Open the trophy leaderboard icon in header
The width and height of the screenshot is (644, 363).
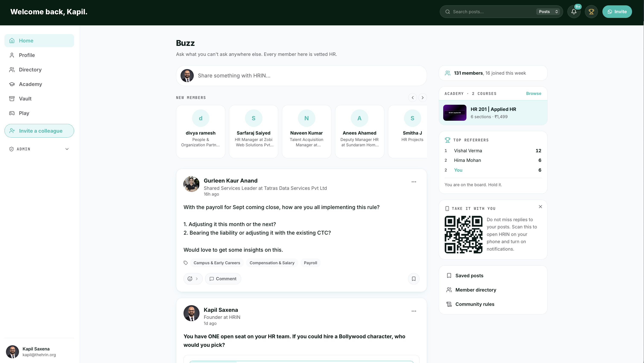click(591, 12)
